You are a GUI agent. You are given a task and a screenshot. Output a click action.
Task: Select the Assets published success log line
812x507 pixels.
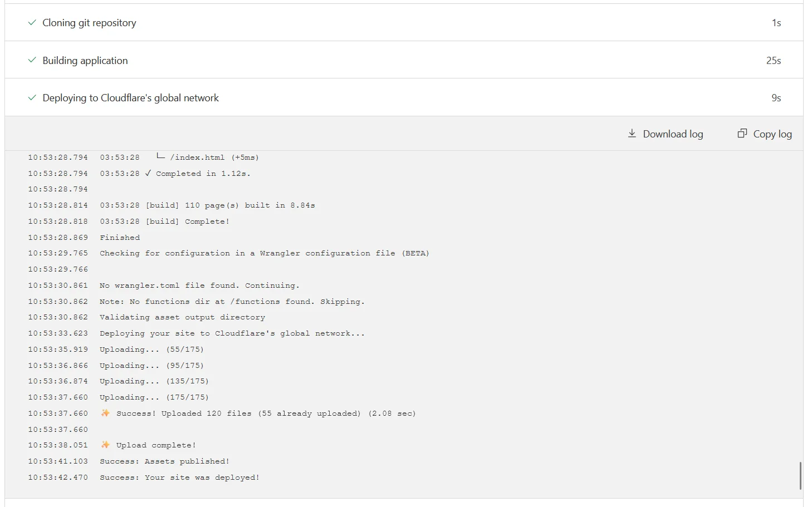coord(164,461)
